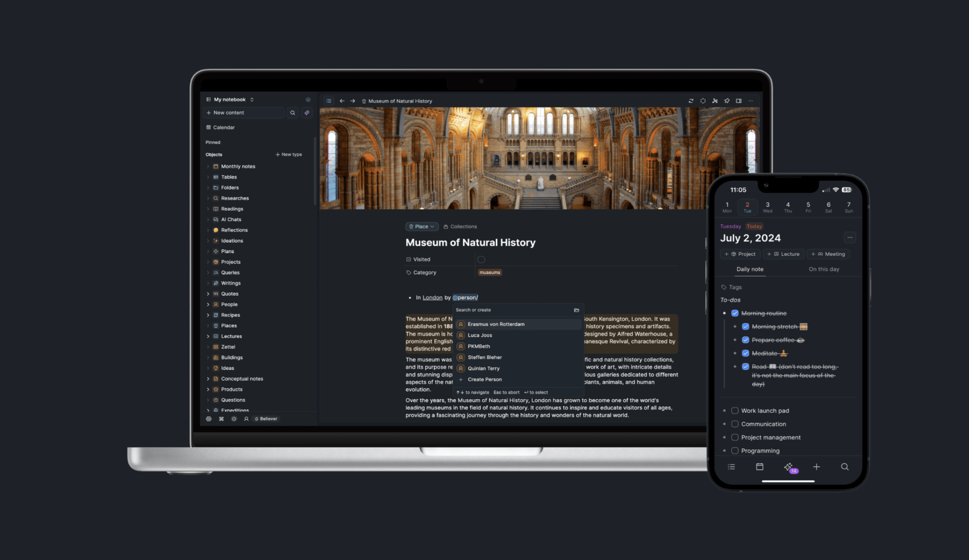969x560 pixels.
Task: Click the Zettel sidebar icon
Action: click(216, 347)
